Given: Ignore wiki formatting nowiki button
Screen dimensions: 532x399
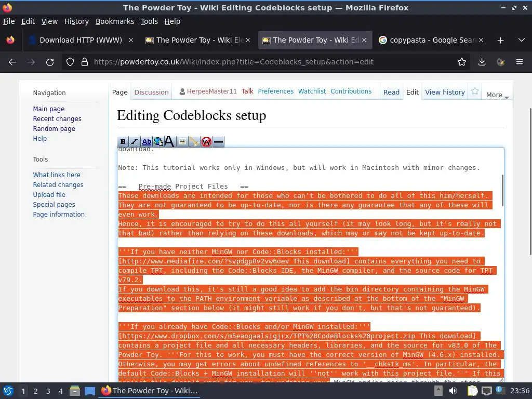Looking at the screenshot, I should click(206, 141).
